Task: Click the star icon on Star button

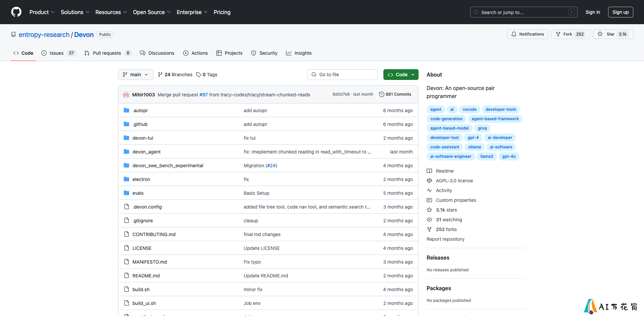Action: pos(600,34)
